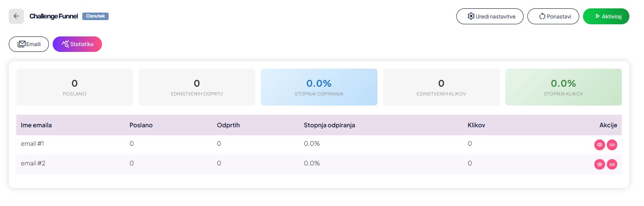This screenshot has width=644, height=206.
Task: Activate funnel with Aktiviraj button
Action: [606, 16]
